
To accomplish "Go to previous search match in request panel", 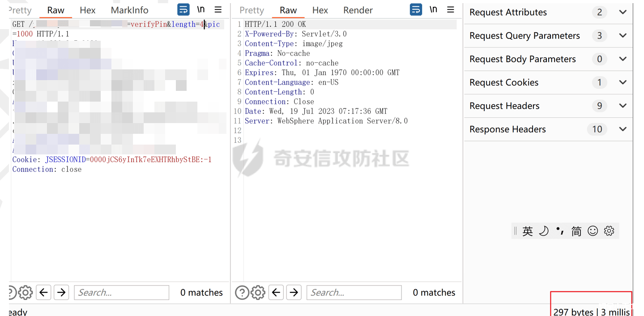I will pos(43,292).
